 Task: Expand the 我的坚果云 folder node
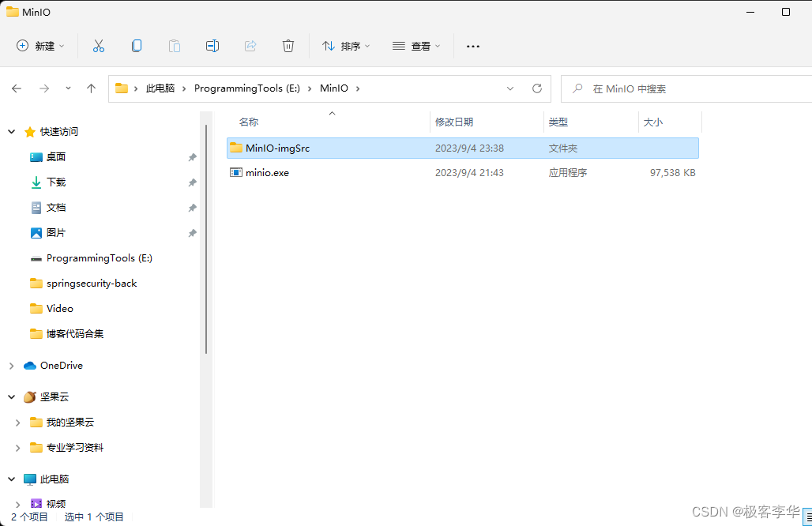pos(17,423)
